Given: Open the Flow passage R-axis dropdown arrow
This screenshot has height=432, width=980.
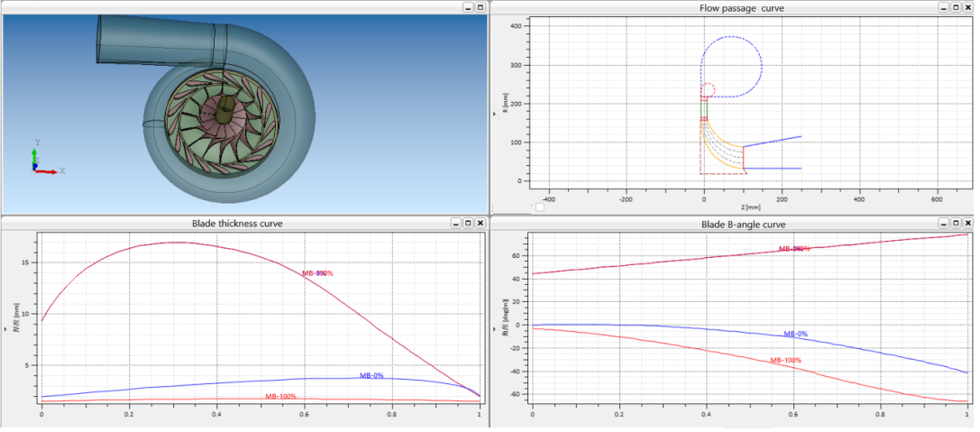Looking at the screenshot, I should tap(495, 114).
